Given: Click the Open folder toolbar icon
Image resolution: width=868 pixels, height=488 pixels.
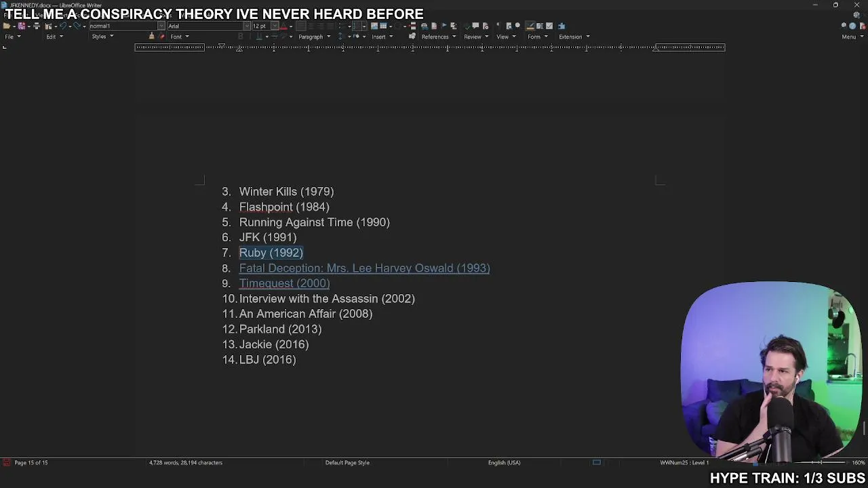Looking at the screenshot, I should point(7,26).
